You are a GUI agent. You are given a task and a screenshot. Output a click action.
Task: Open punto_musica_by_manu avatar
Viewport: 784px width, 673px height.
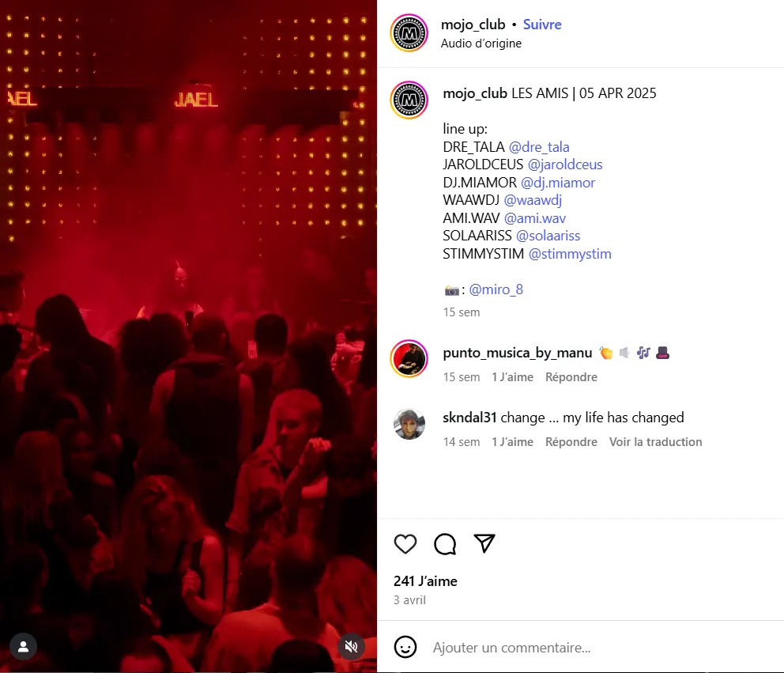click(x=409, y=358)
